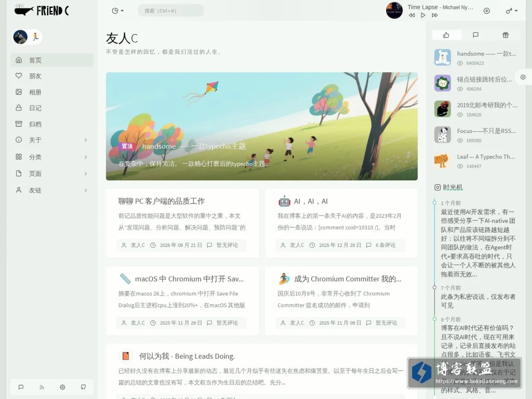Skip to previous track in music player

(412, 15)
